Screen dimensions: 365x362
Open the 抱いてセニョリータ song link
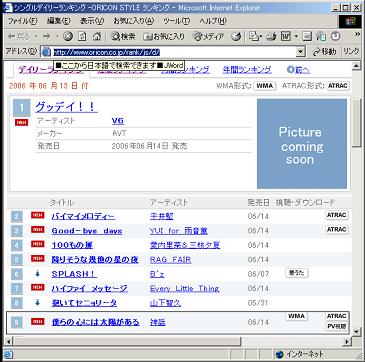(x=84, y=303)
